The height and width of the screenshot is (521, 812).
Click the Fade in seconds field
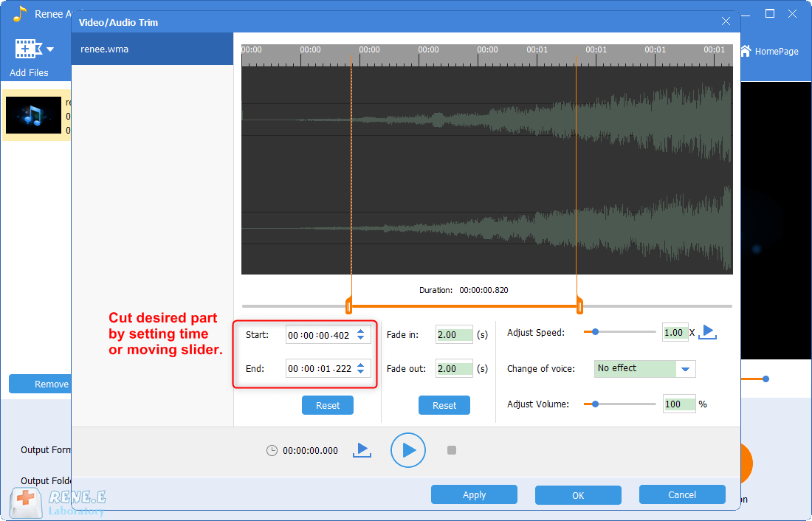(454, 334)
